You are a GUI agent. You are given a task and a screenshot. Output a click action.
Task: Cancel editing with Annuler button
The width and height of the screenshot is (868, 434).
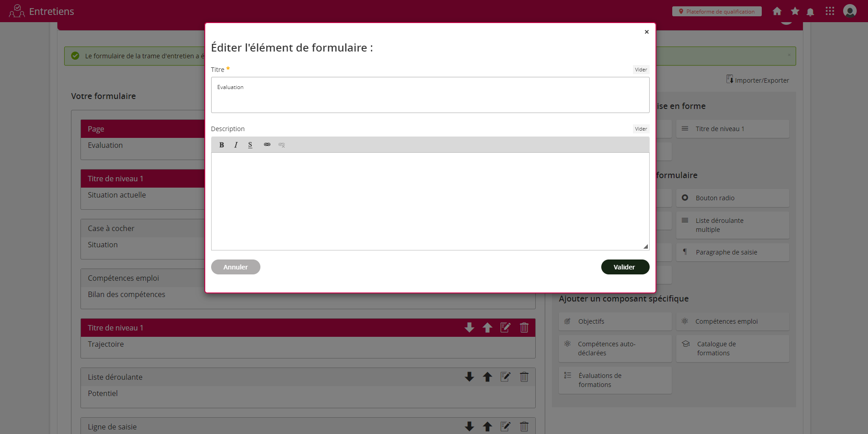tap(236, 267)
